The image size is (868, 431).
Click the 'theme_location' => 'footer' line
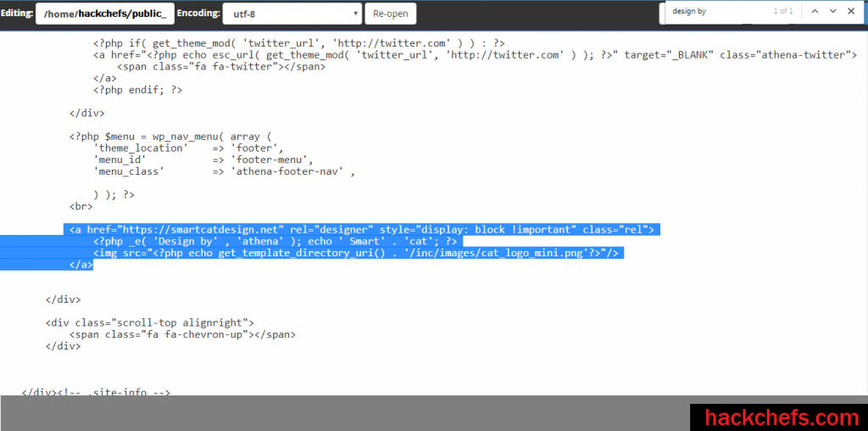[188, 148]
